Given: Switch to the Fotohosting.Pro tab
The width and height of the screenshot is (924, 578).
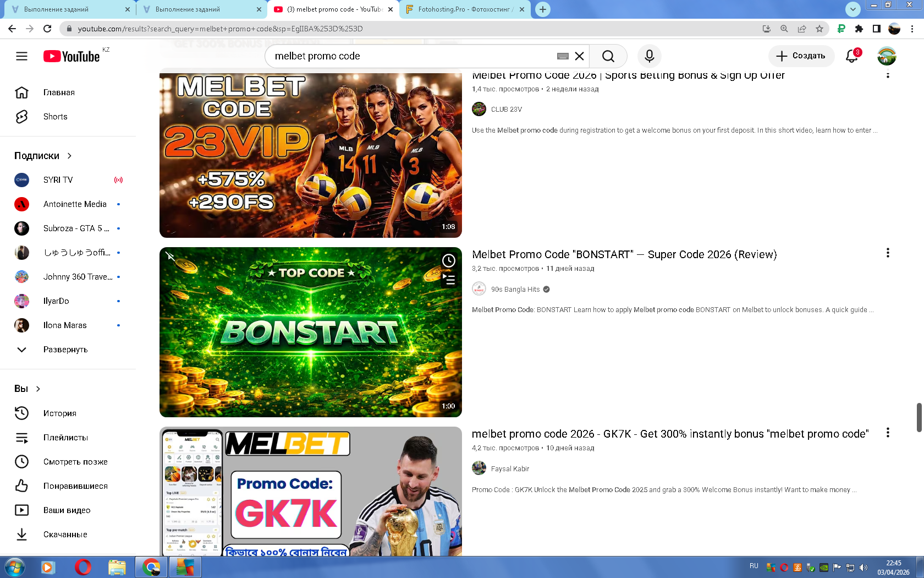Looking at the screenshot, I should pos(465,9).
